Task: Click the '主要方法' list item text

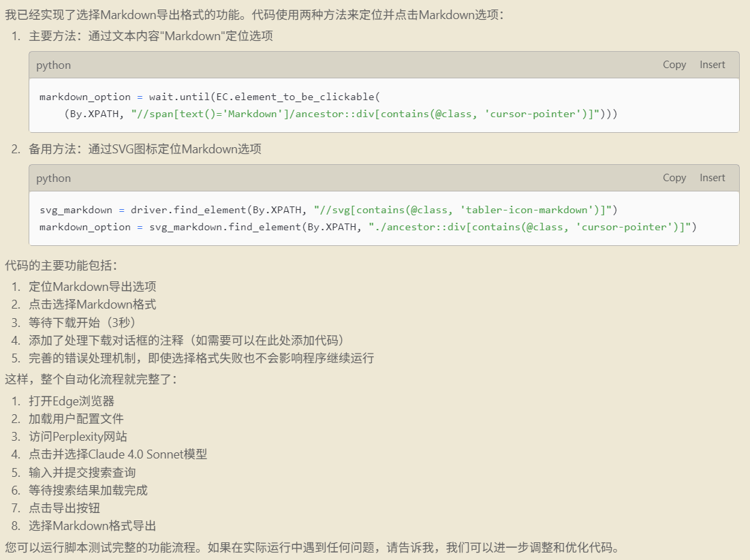Action: coord(151,36)
